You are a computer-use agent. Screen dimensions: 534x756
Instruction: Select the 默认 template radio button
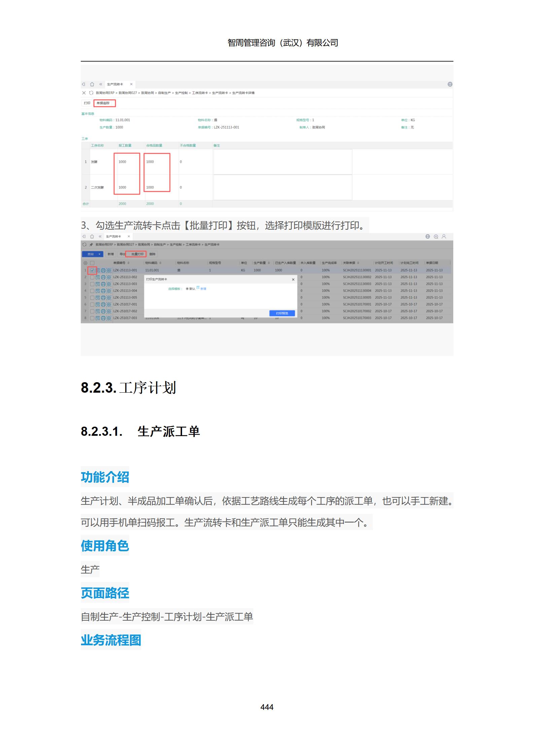point(187,289)
